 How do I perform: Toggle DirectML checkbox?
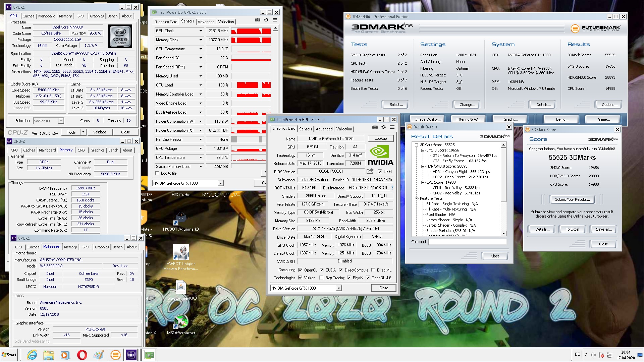coord(373,270)
